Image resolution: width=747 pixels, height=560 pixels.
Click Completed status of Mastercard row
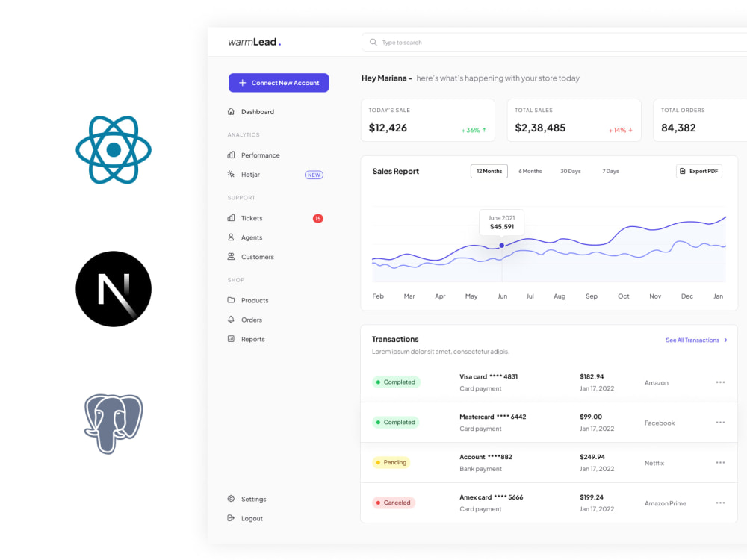[396, 423]
